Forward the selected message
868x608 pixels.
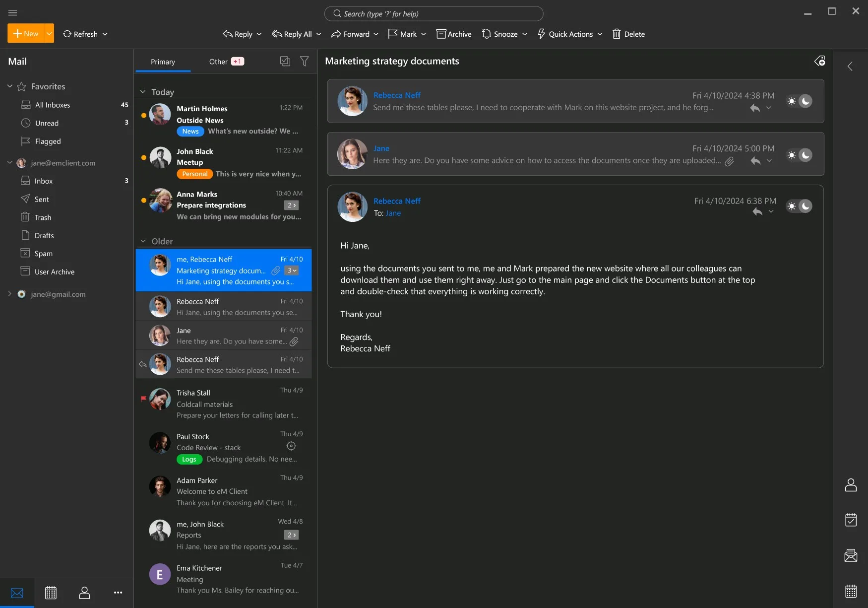coord(350,34)
